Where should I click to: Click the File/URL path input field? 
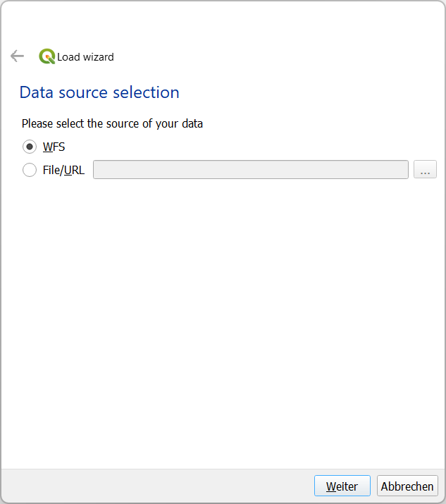click(x=250, y=170)
